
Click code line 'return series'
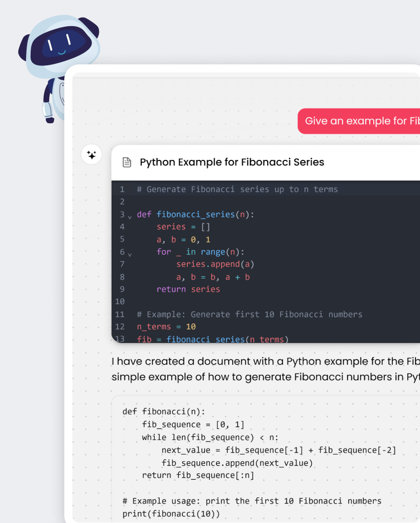[188, 289]
